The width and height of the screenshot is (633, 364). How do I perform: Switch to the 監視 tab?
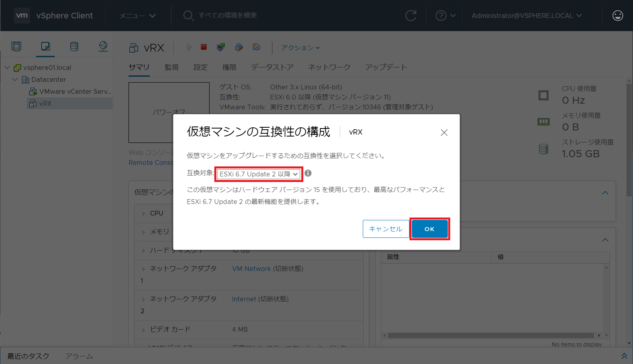tap(172, 67)
